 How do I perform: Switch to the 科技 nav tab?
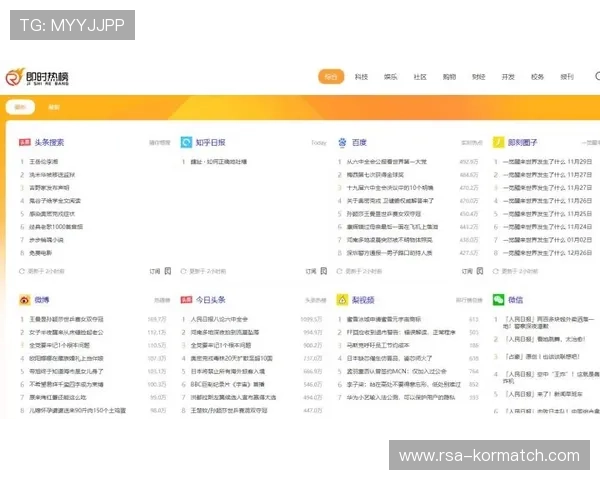click(x=361, y=77)
